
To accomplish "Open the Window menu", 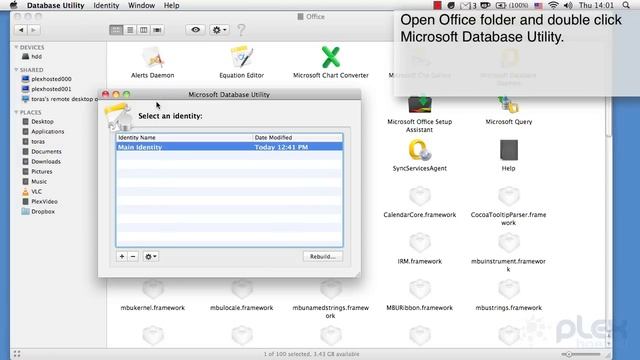I will click(x=141, y=5).
